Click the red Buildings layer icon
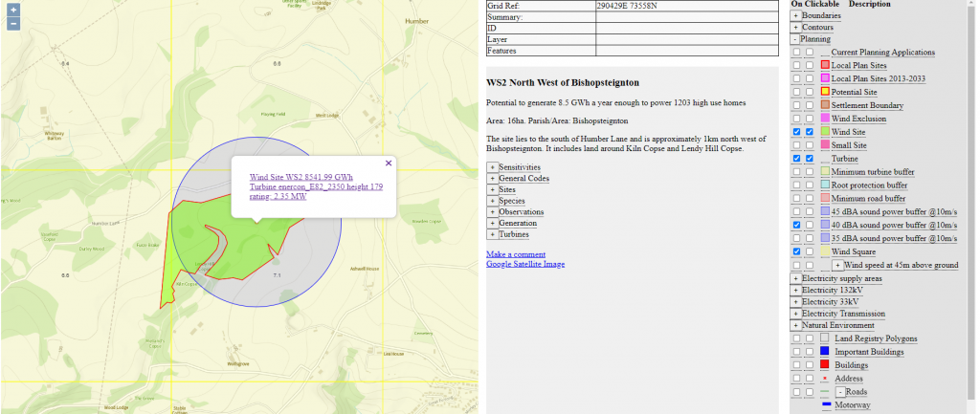This screenshot has width=980, height=414. point(825,365)
